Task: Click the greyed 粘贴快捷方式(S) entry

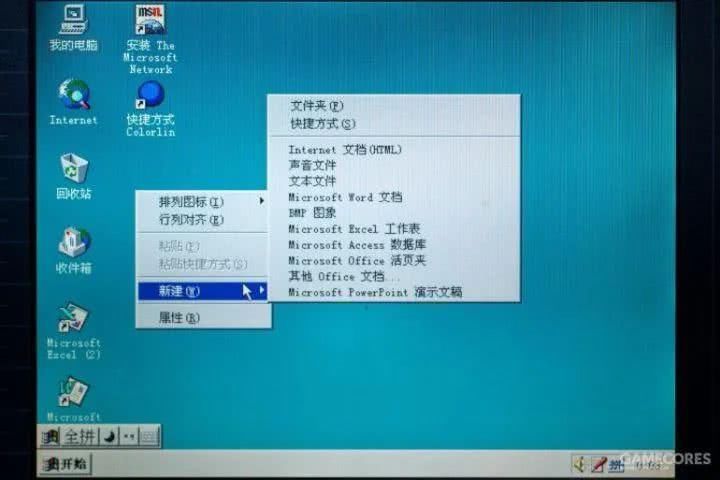Action: [x=202, y=264]
